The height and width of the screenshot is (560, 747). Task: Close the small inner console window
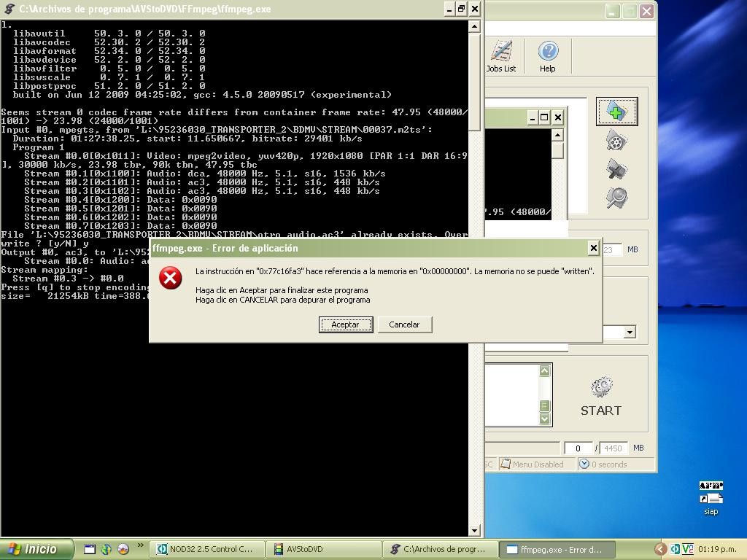pyautogui.click(x=558, y=117)
